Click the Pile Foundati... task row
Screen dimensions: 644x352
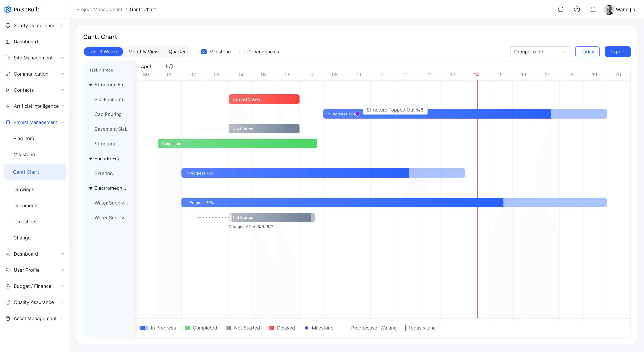click(x=111, y=99)
